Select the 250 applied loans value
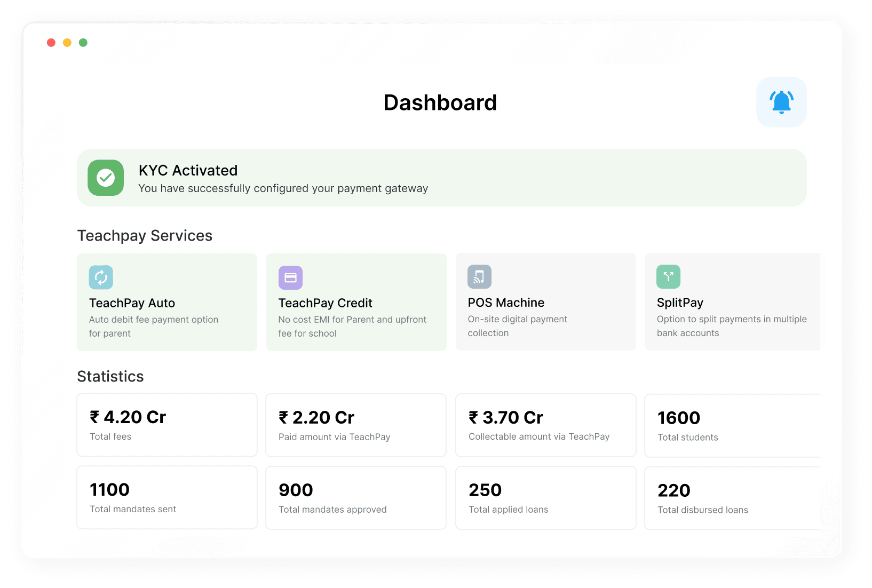 tap(485, 490)
